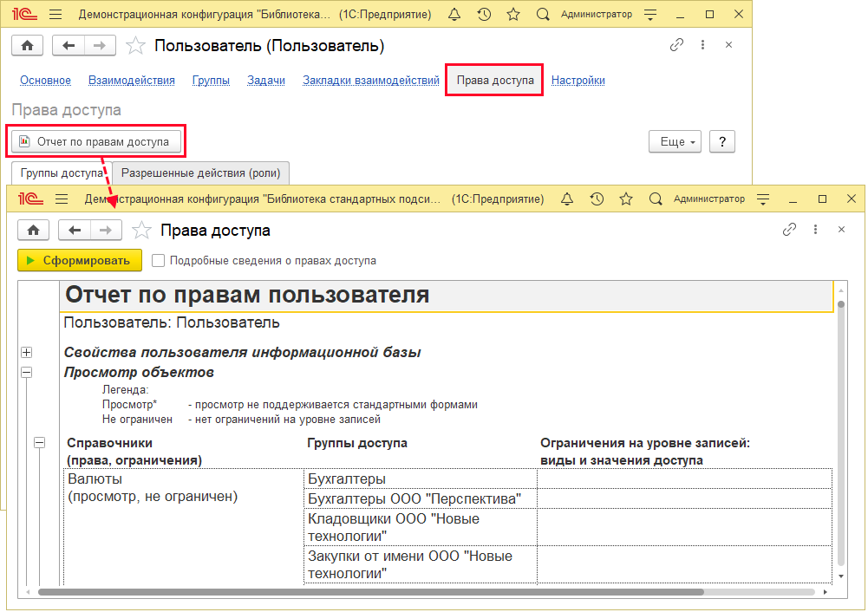Viewport: 868px width, 612px height.
Task: Click Администратор in front window title bar
Action: click(709, 199)
